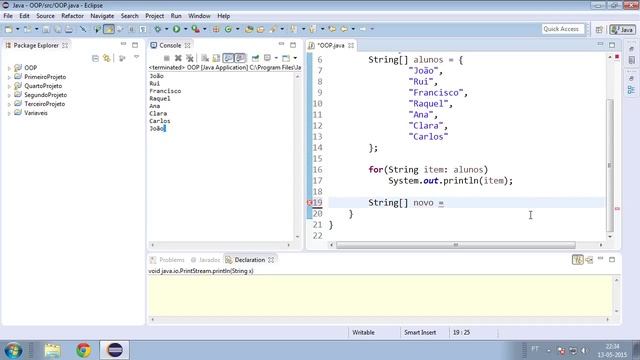Toggle Scroll Lock in Console

[216, 58]
